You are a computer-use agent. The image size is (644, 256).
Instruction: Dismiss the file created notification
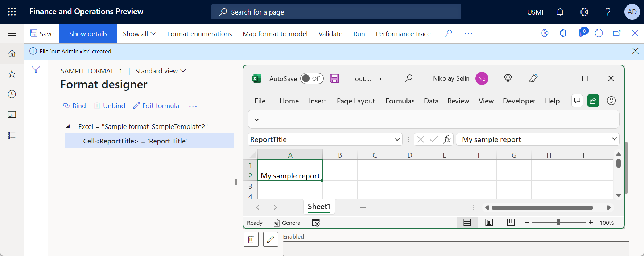[x=635, y=51]
